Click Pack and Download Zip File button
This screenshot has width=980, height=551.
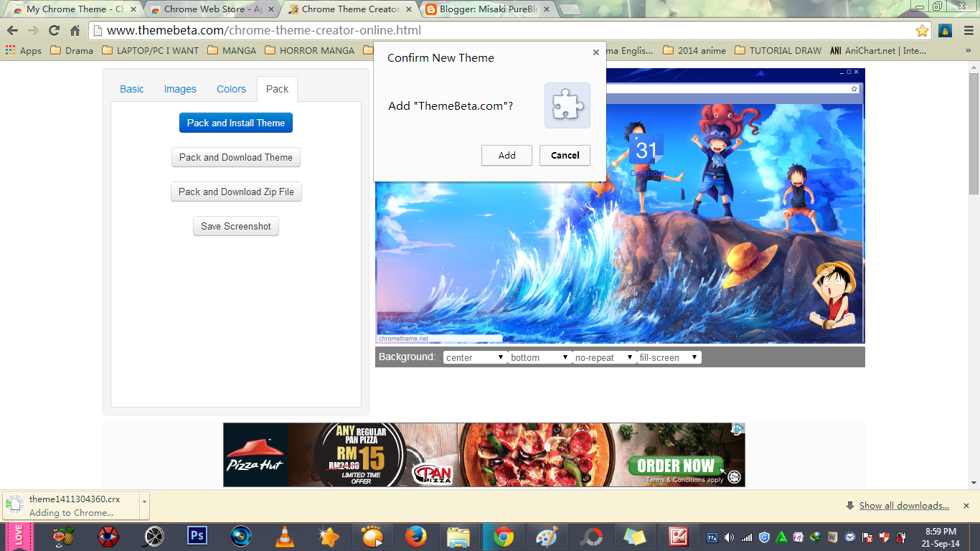pyautogui.click(x=236, y=192)
